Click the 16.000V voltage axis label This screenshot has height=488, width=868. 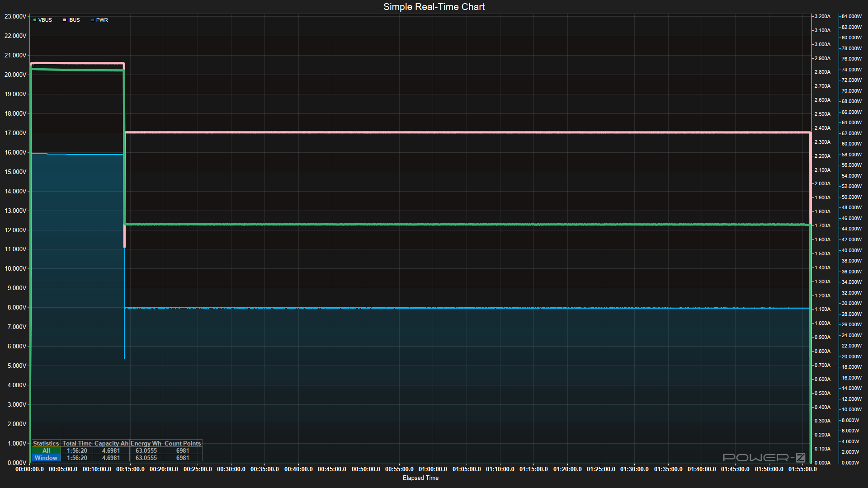[15, 152]
